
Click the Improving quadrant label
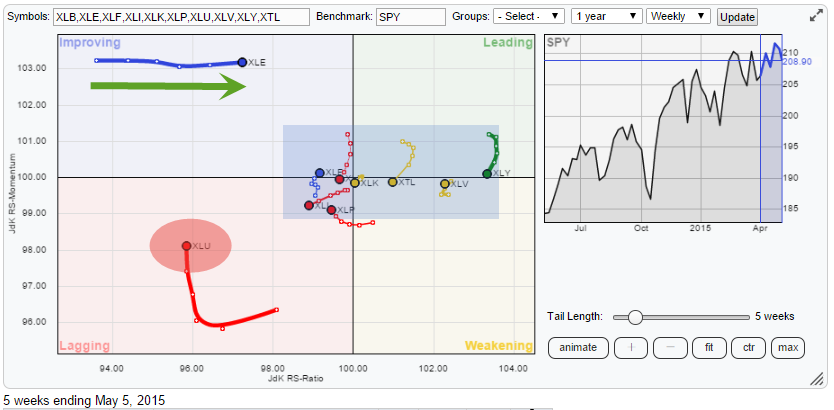[90, 43]
